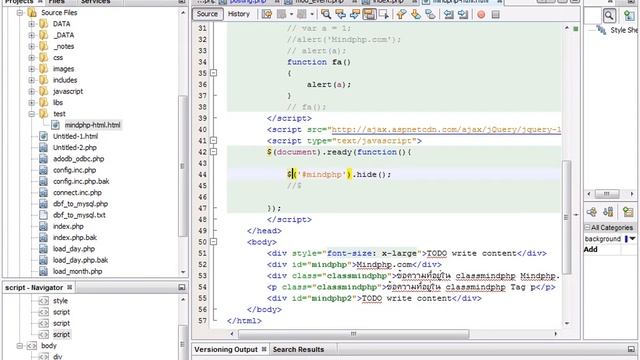
Task: Toggle rectangular selection mode
Action: pyautogui.click(x=384, y=14)
